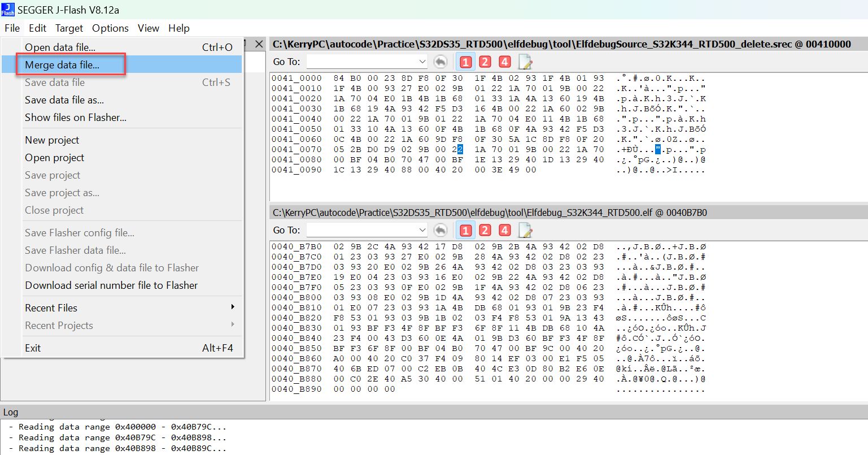Open Go To dropdown in elf file panel
868x455 pixels.
[x=422, y=230]
